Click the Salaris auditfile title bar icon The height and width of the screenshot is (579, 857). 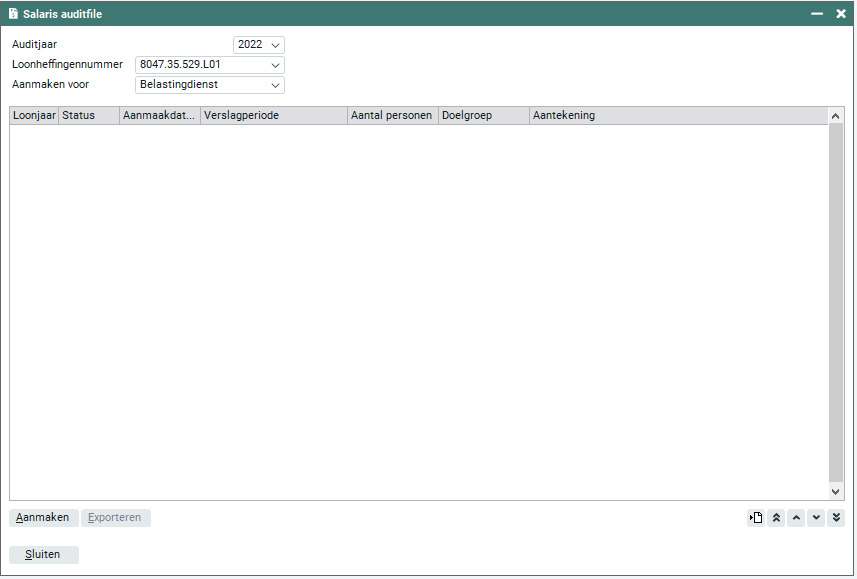coord(13,14)
